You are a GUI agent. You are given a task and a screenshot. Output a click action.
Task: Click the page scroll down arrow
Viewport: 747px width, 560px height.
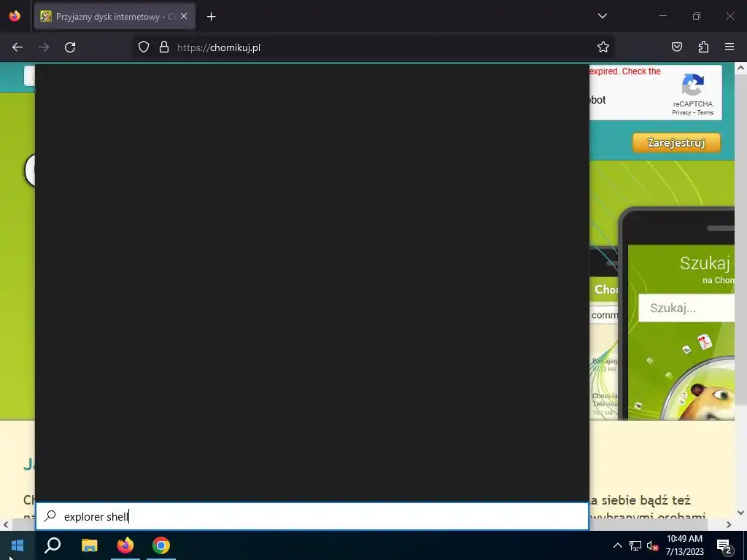tap(740, 513)
